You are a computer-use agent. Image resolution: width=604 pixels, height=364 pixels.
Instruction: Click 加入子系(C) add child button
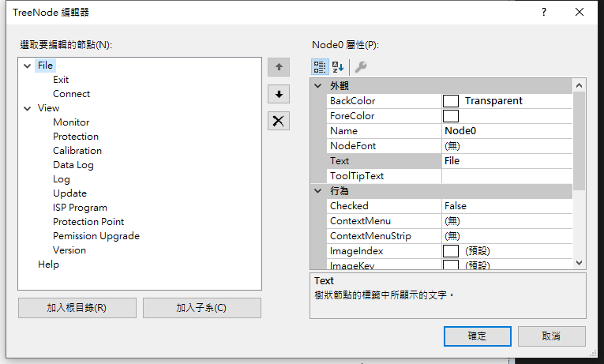202,308
